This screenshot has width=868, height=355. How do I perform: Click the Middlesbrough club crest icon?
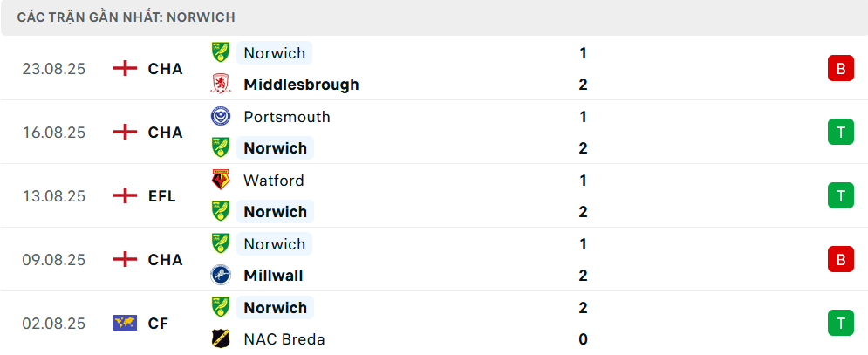pos(221,85)
